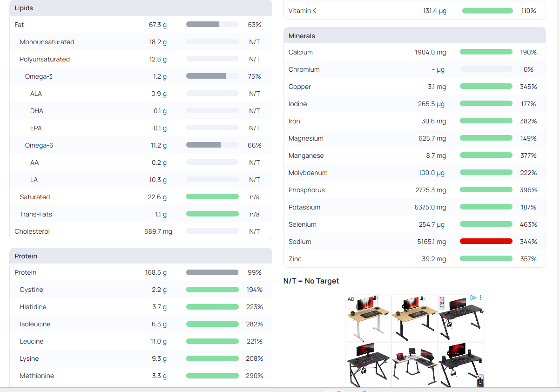Select the Lipids section header
Viewport: 560px width, 392px height.
point(24,8)
